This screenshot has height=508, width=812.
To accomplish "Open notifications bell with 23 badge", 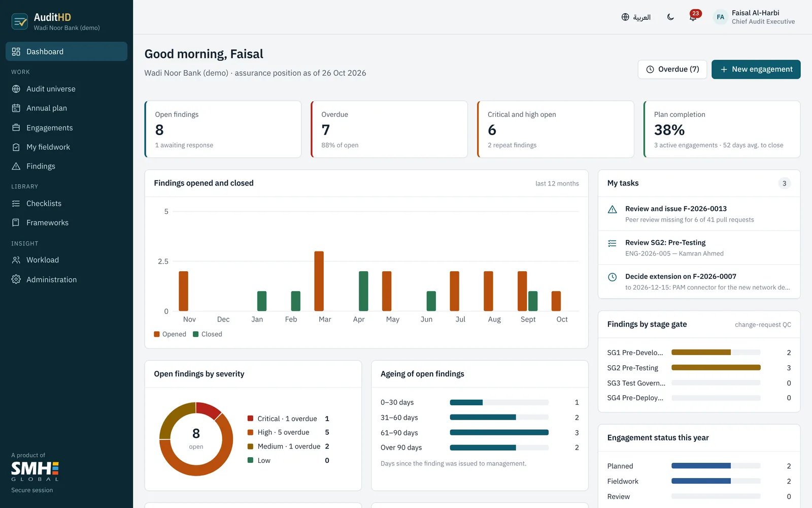I will click(693, 17).
